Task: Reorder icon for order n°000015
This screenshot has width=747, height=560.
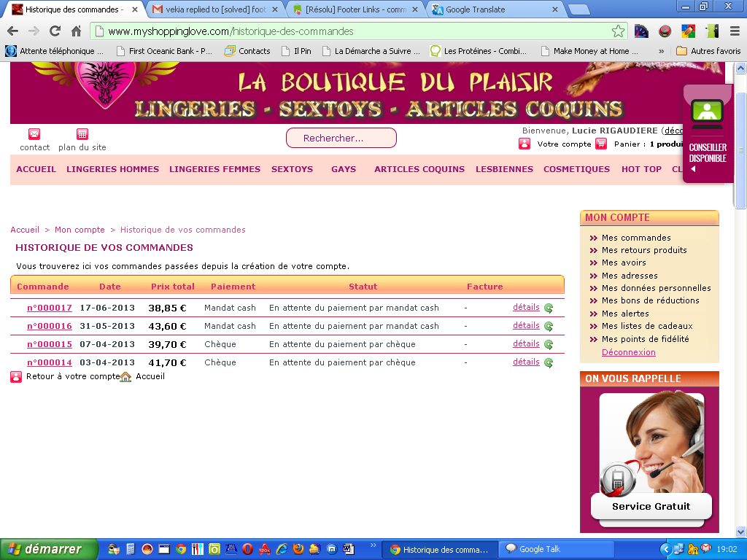Action: tap(549, 344)
